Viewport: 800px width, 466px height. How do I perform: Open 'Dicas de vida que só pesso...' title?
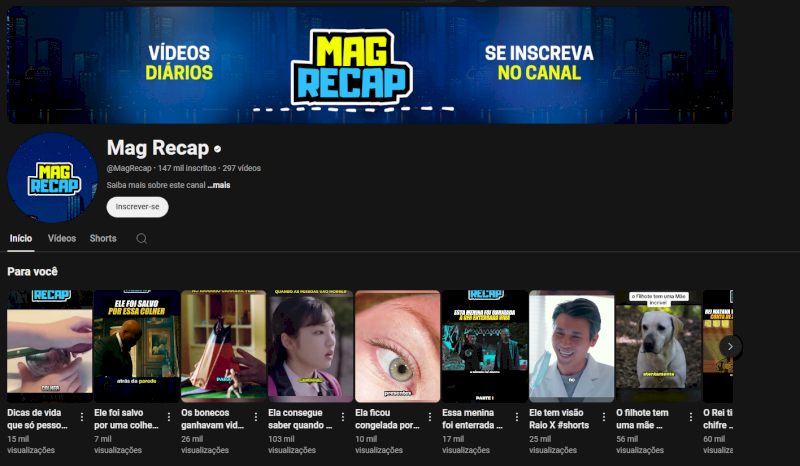(37, 419)
